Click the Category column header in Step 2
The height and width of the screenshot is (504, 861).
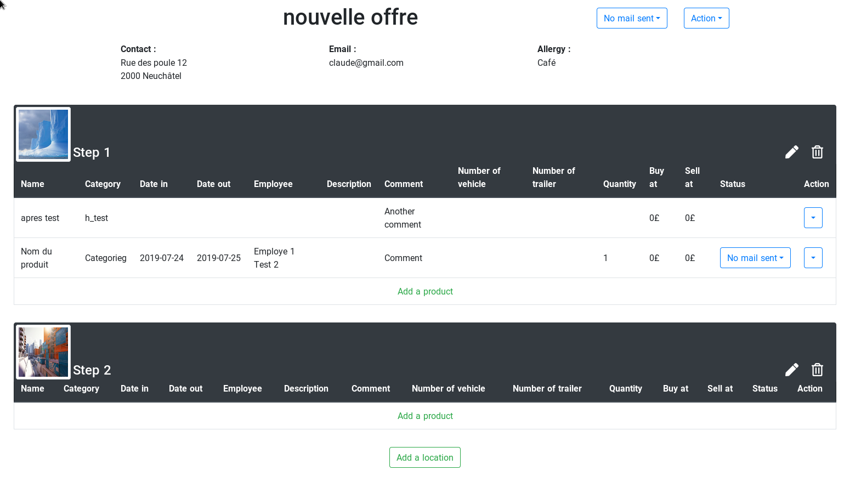click(81, 389)
